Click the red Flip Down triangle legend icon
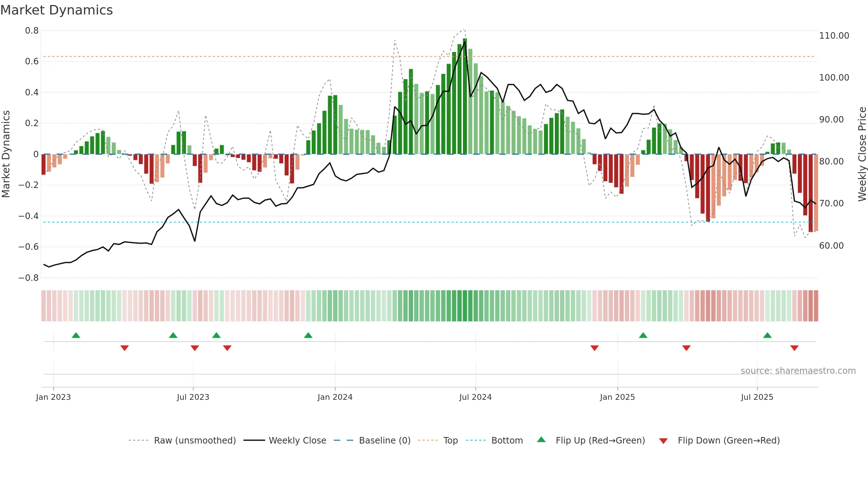The image size is (868, 488). coord(663,441)
